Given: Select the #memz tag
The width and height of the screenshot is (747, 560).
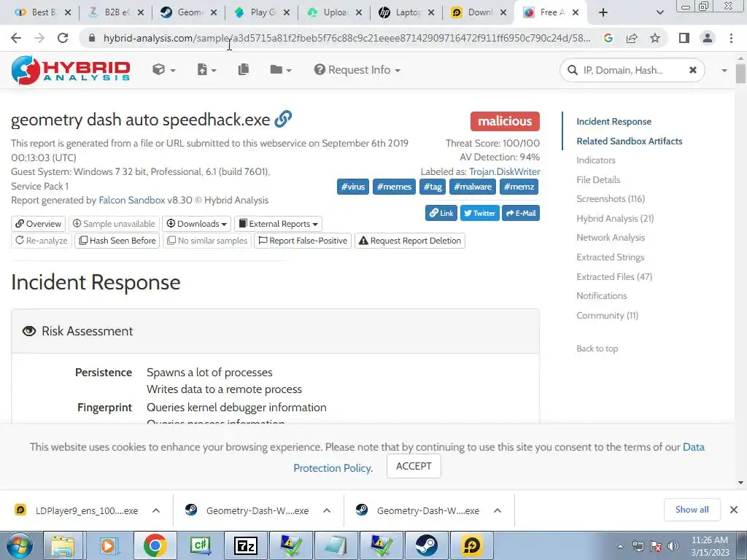Looking at the screenshot, I should 519,187.
